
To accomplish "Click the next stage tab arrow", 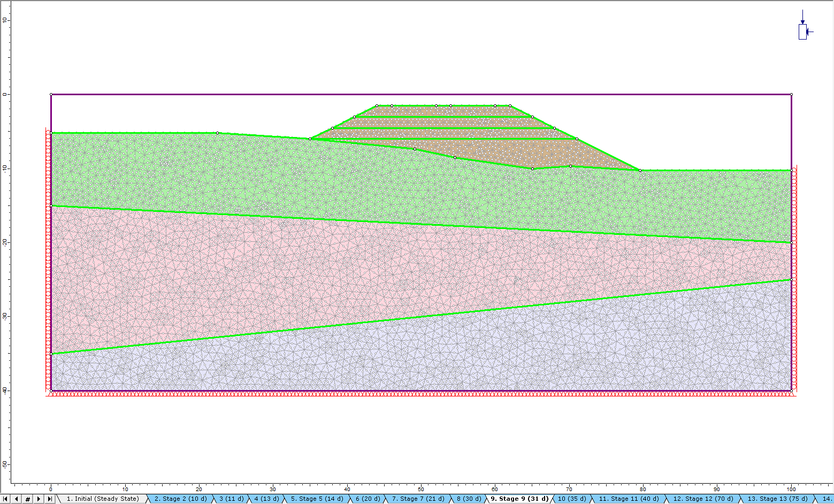I will pos(39,499).
